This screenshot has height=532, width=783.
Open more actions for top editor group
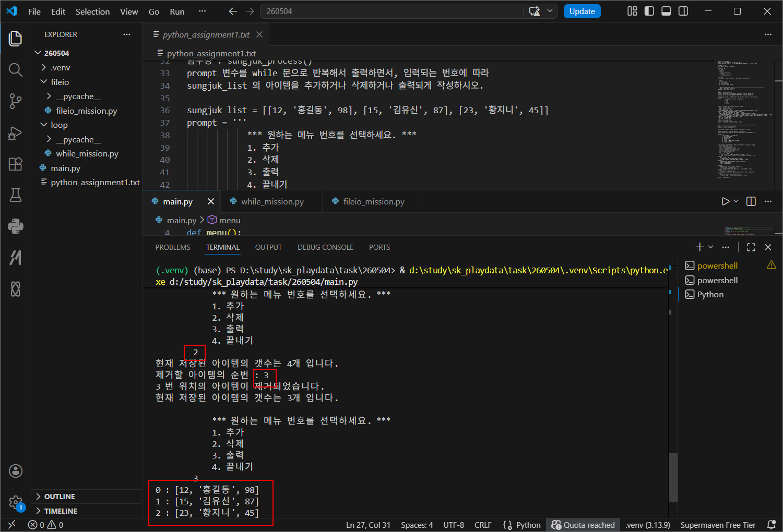(x=768, y=34)
